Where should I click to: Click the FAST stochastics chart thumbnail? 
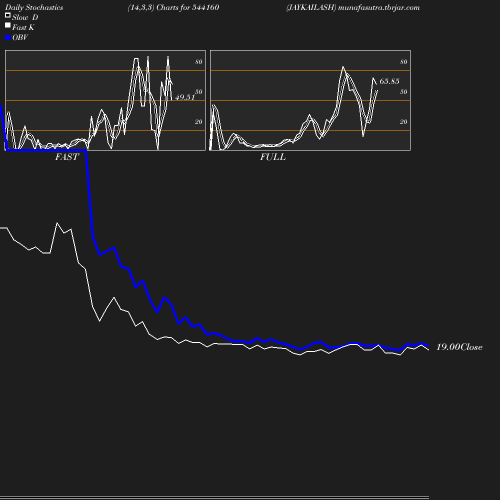105,100
